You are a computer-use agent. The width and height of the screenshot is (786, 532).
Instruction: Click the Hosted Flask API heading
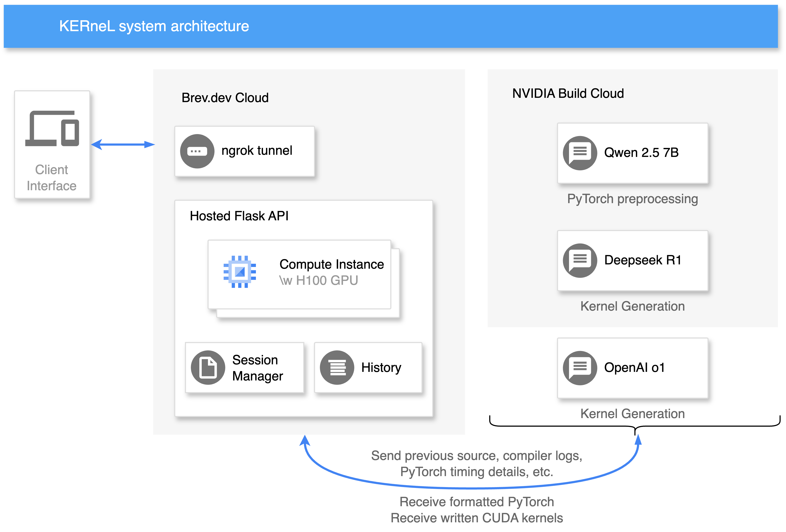point(239,216)
